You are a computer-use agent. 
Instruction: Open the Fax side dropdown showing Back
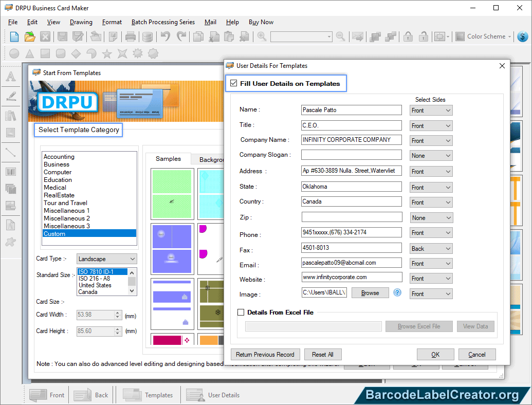(431, 249)
